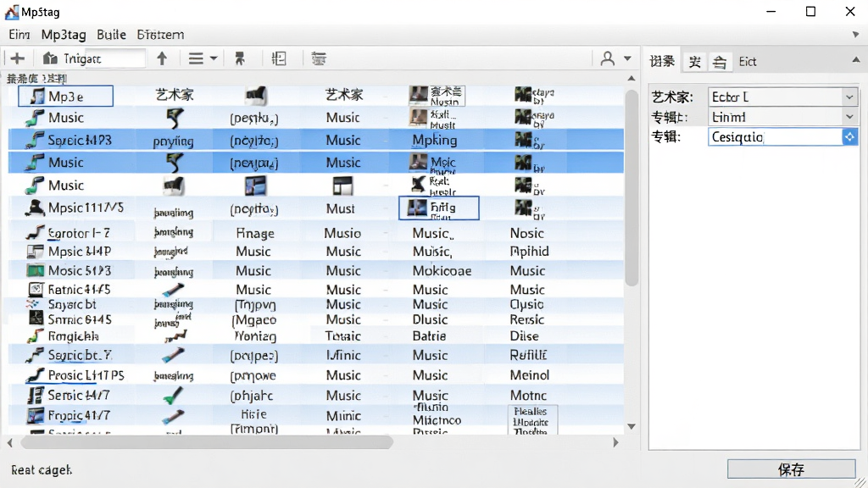Click the scroll down arrow of file list
The width and height of the screenshot is (868, 488).
631,427
